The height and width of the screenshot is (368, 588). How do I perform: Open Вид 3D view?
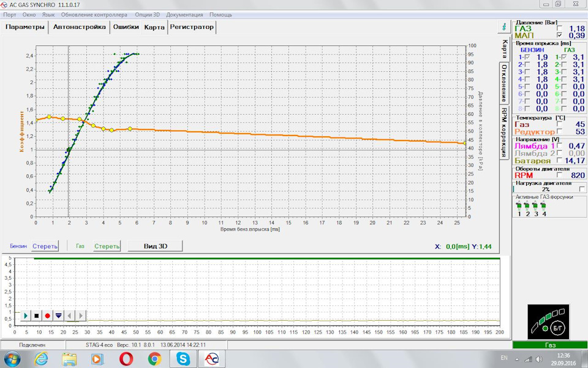(x=155, y=247)
